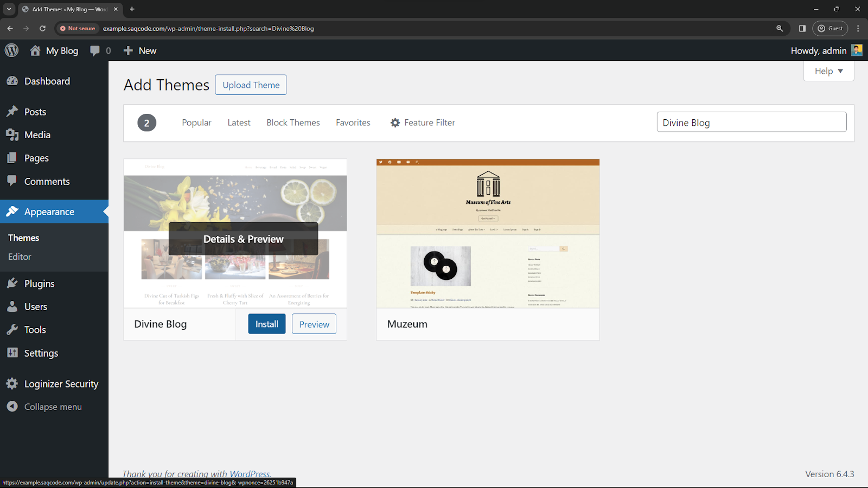Install the Divine Blog theme
Image resolution: width=868 pixels, height=488 pixels.
click(x=267, y=324)
